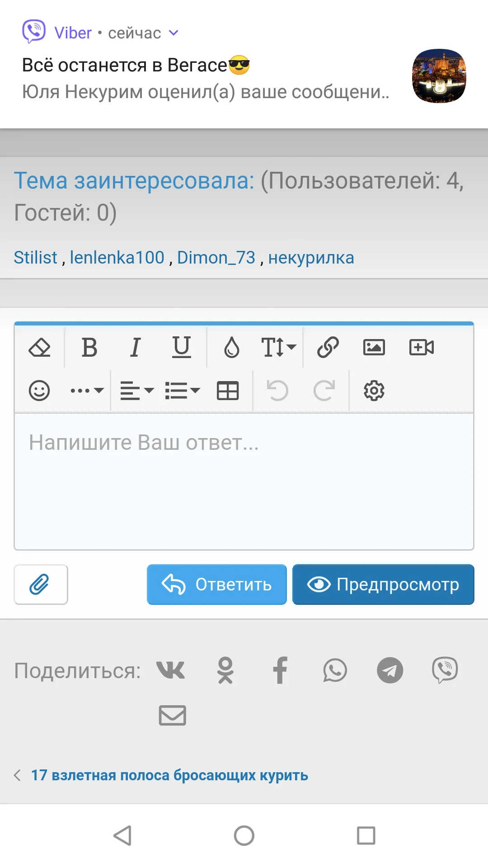The image size is (488, 868).
Task: Expand the more options ellipsis menu
Action: (x=87, y=391)
